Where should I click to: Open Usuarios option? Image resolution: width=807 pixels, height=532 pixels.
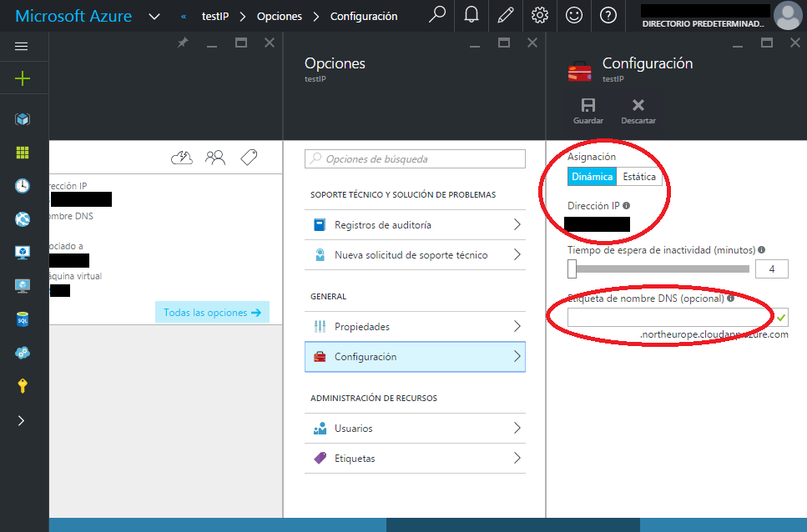coord(415,428)
